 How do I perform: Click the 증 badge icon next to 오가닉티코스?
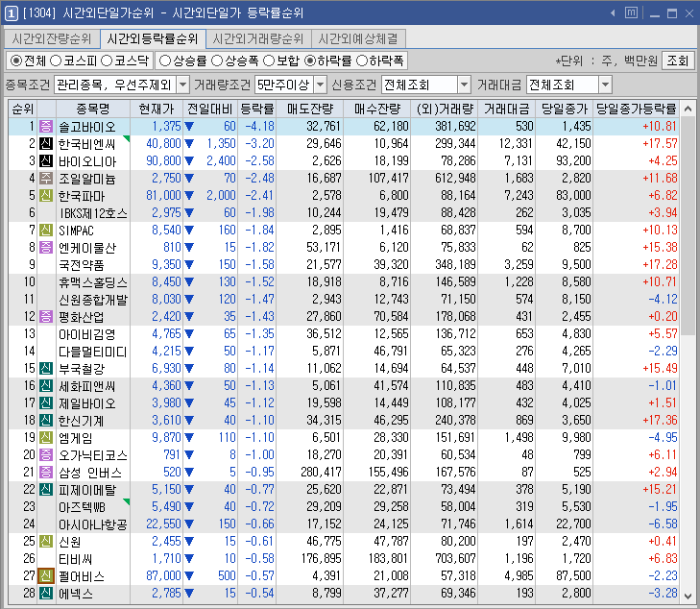coord(46,455)
